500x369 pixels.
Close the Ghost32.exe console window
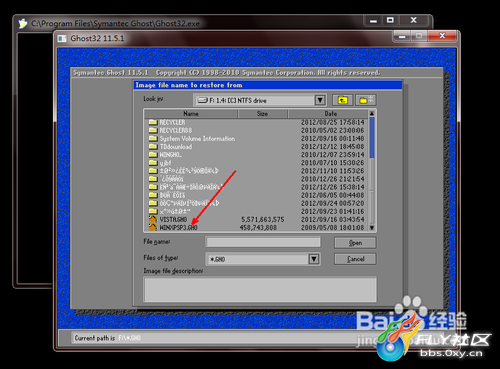pos(413,20)
